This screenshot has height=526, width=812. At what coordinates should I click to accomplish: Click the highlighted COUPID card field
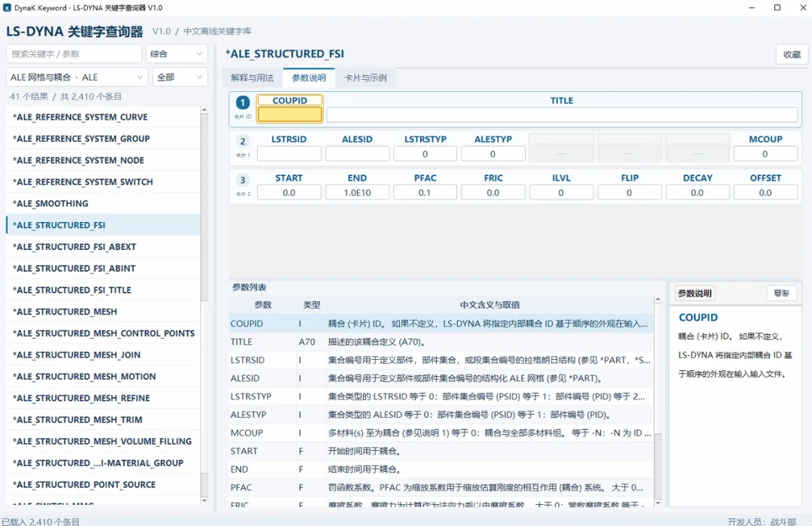click(290, 114)
